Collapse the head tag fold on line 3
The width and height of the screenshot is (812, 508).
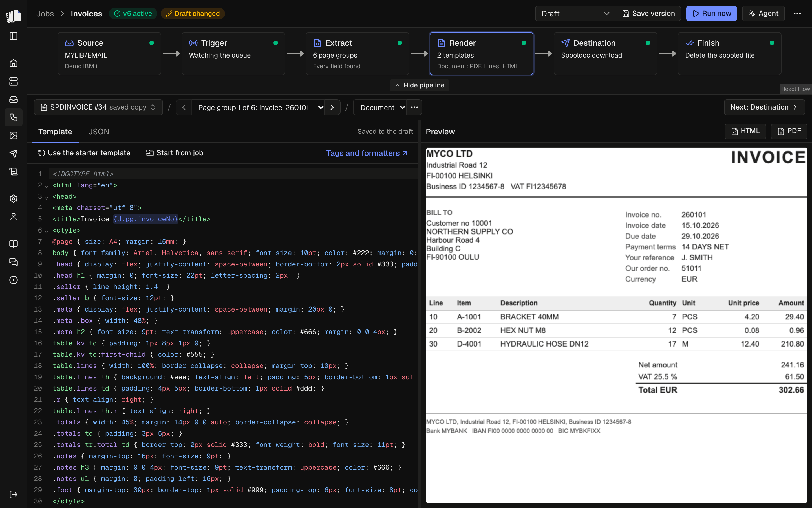(x=46, y=197)
